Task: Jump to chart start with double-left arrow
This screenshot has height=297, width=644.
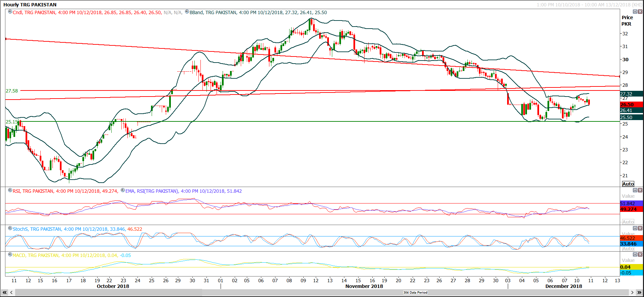Action: click(x=5, y=293)
